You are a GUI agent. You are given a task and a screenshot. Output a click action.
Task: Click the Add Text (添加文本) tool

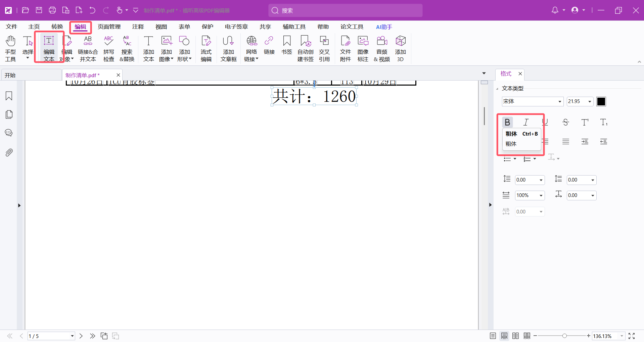coord(148,48)
